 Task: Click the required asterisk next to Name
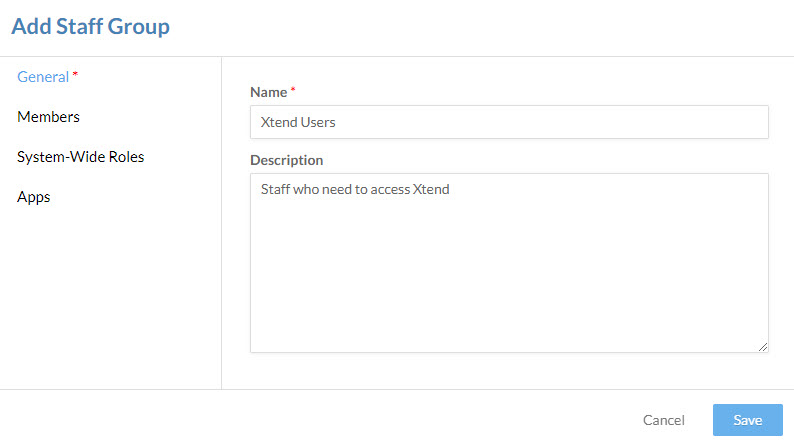[x=293, y=90]
